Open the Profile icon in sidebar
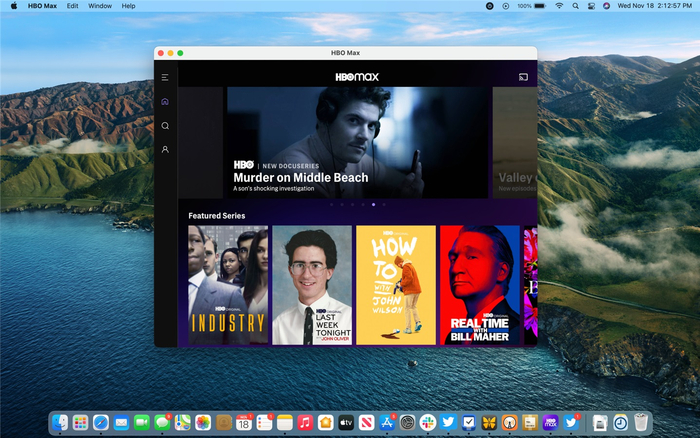The image size is (700, 438). (165, 150)
